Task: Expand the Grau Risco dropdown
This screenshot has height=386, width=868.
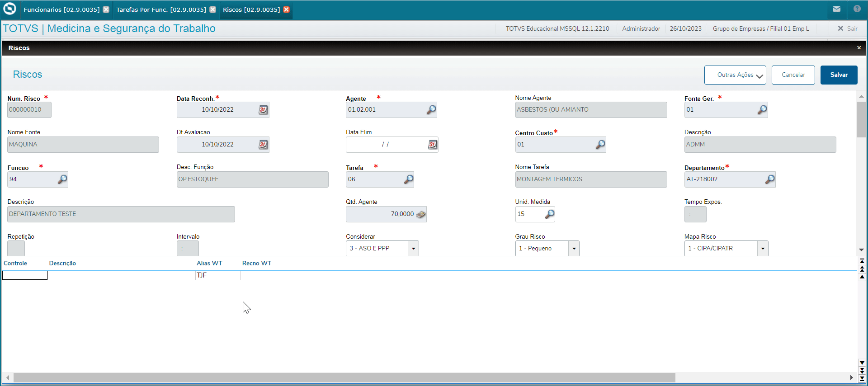Action: tap(574, 249)
